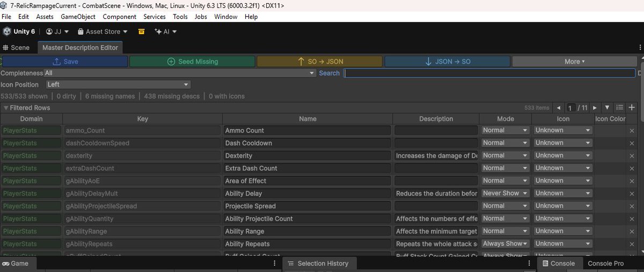Viewport: 644px width, 272px height.
Task: Open the AI sparkle menu
Action: click(x=165, y=32)
